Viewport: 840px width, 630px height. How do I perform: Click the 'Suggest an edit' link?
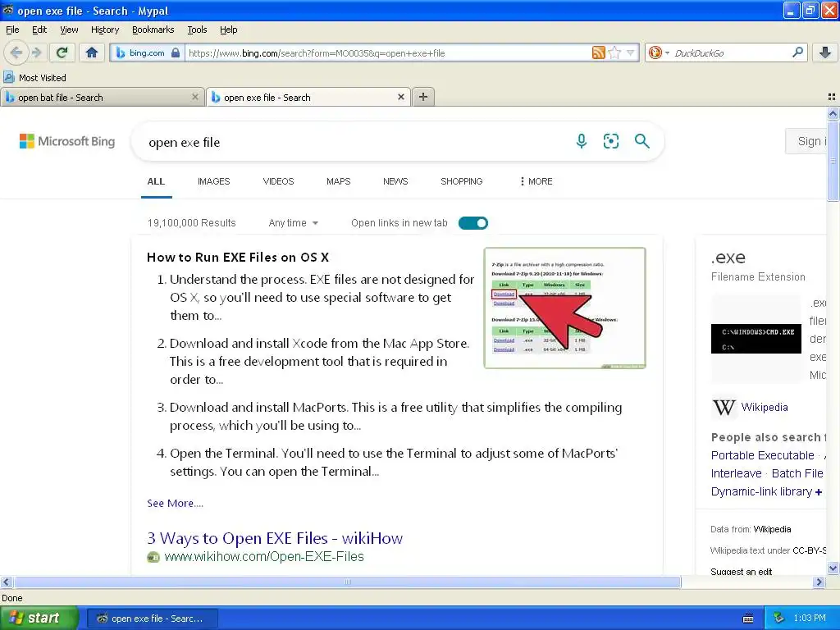click(x=741, y=571)
